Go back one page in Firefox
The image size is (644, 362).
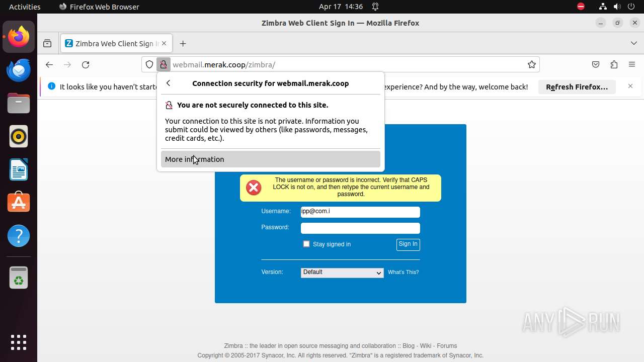pos(49,64)
